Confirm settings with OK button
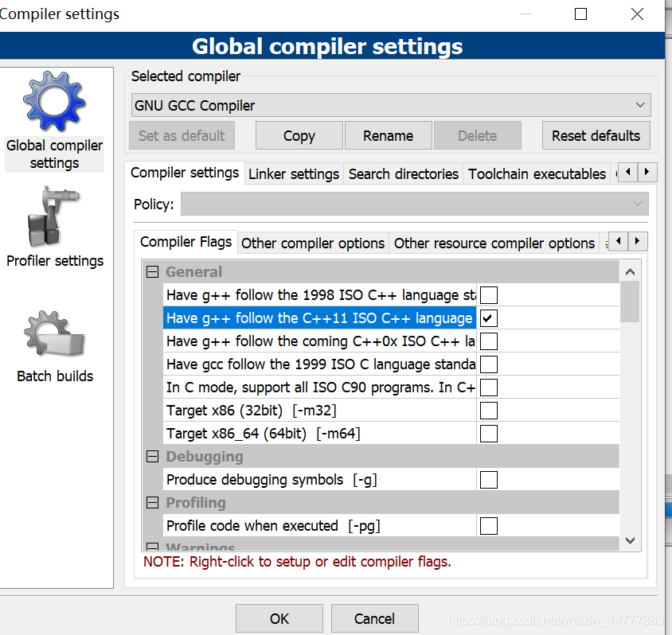672x635 pixels. (x=279, y=619)
